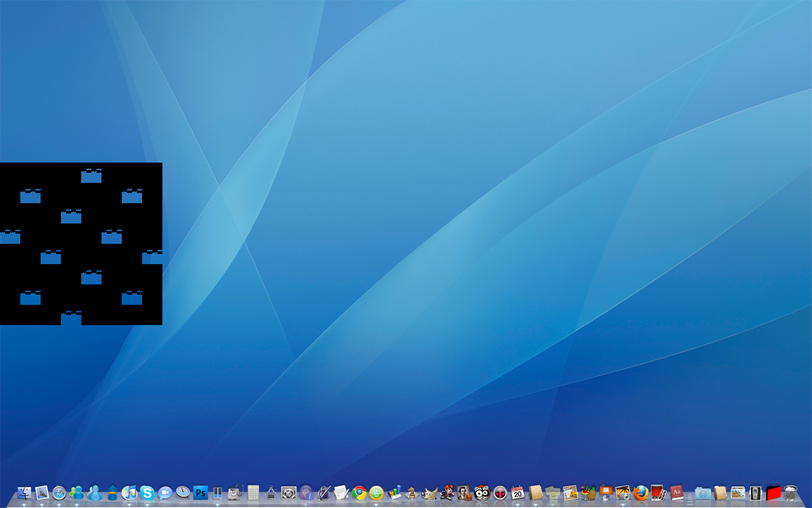Screen dimensions: 812x508
Task: Open the Trash
Action: pos(790,492)
